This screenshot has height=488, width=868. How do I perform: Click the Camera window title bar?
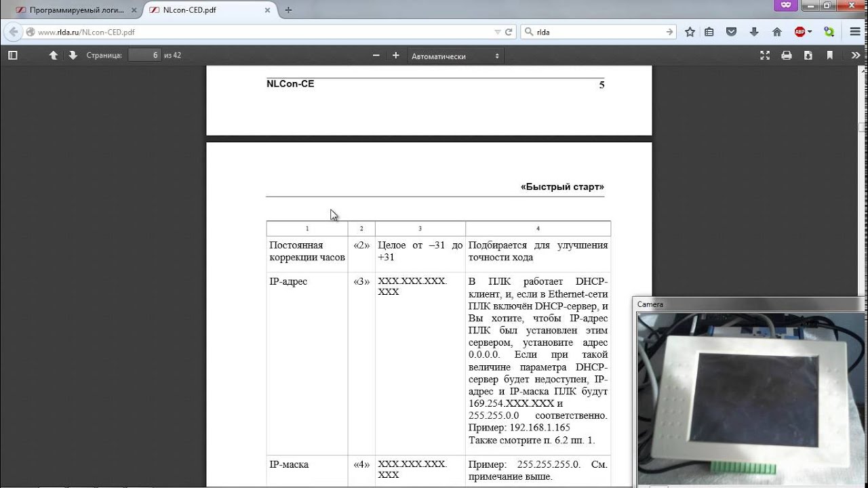(749, 304)
